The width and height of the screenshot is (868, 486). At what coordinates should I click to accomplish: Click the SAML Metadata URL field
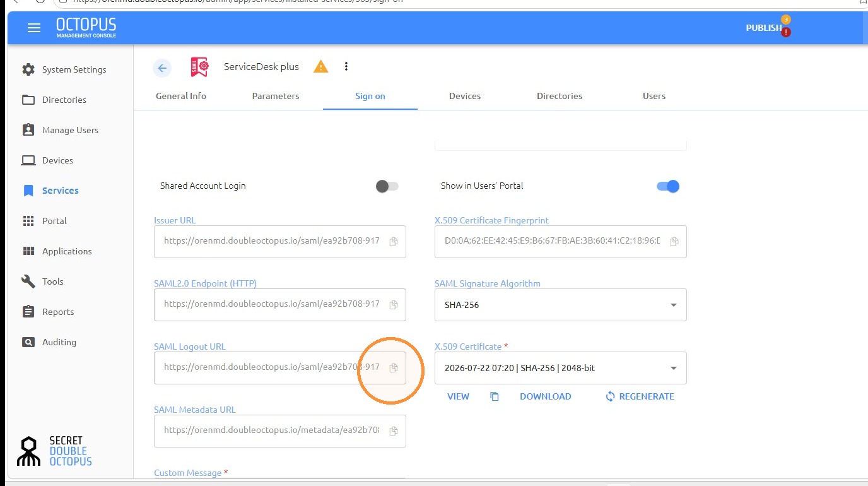pyautogui.click(x=279, y=431)
